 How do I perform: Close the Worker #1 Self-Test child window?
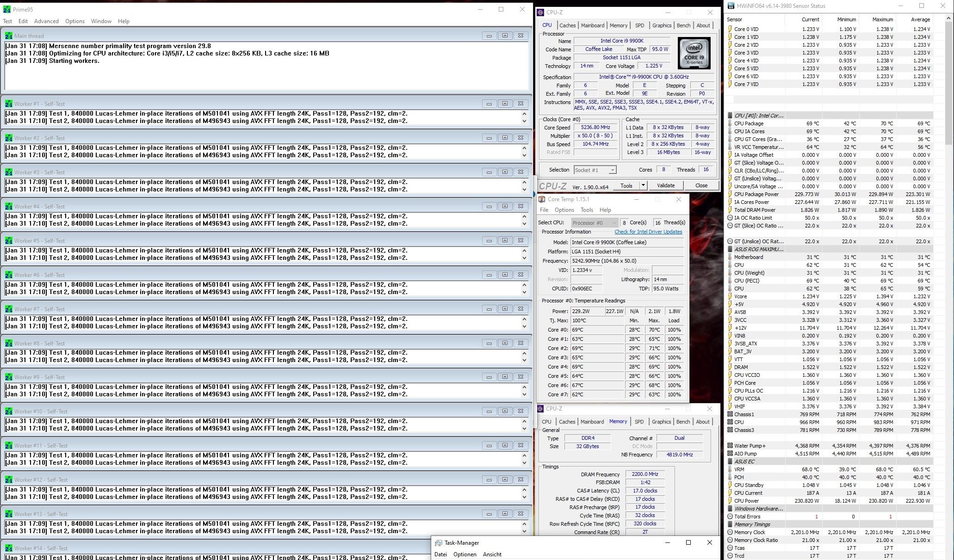[520, 104]
